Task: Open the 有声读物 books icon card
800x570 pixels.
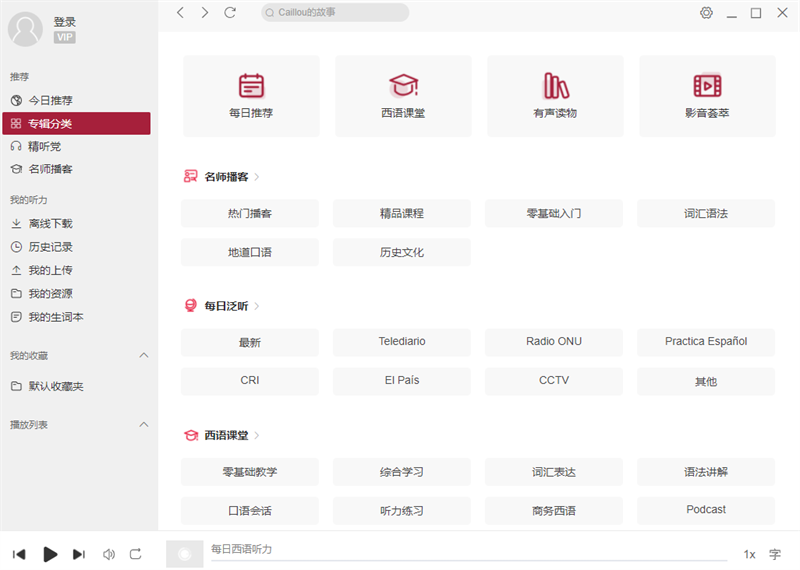Action: tap(555, 96)
